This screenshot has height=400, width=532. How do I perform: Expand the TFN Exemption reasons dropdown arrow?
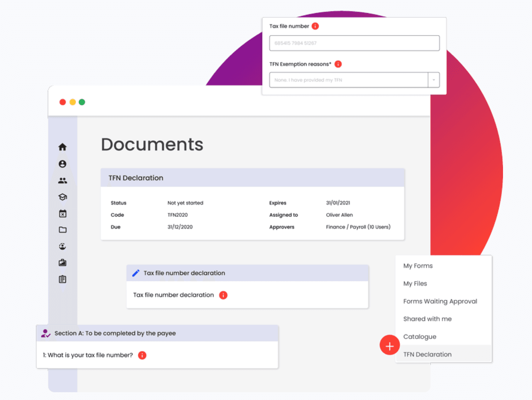[434, 80]
